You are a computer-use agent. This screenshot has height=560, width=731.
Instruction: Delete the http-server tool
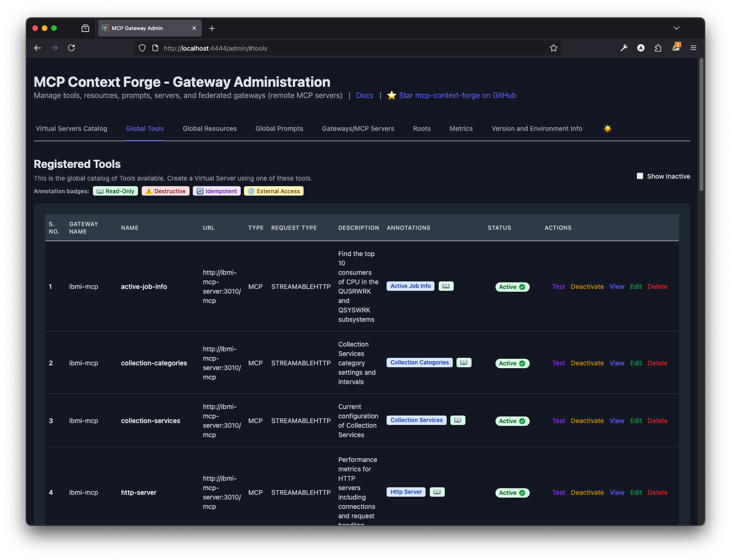point(657,492)
